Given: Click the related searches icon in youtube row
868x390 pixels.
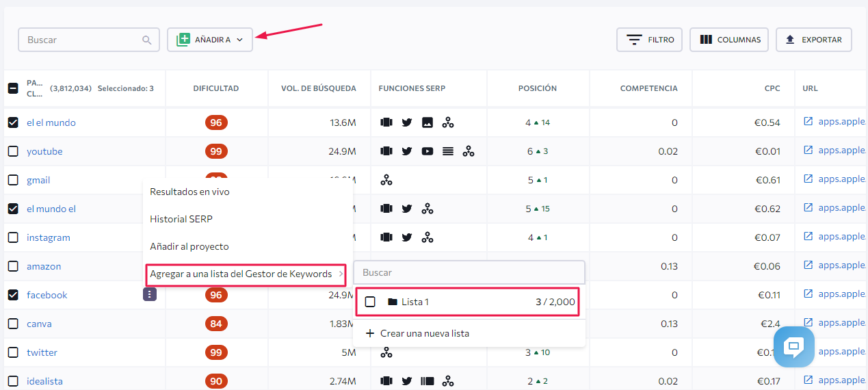Looking at the screenshot, I should [x=469, y=151].
